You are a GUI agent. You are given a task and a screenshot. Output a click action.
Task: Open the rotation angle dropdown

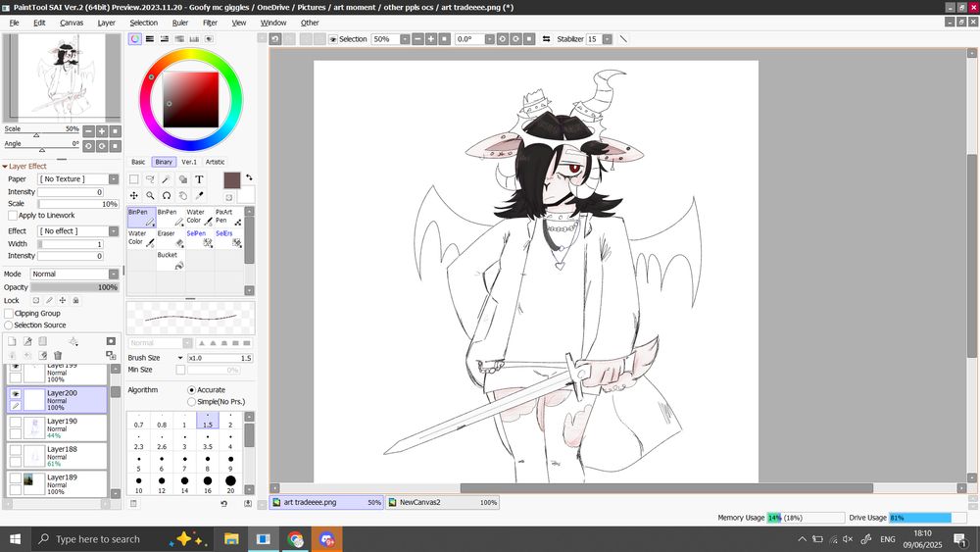click(490, 39)
